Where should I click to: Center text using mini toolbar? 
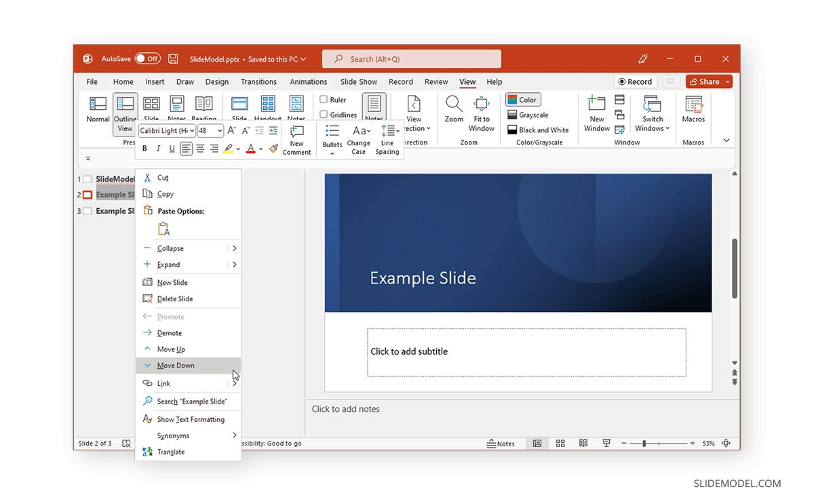click(200, 149)
